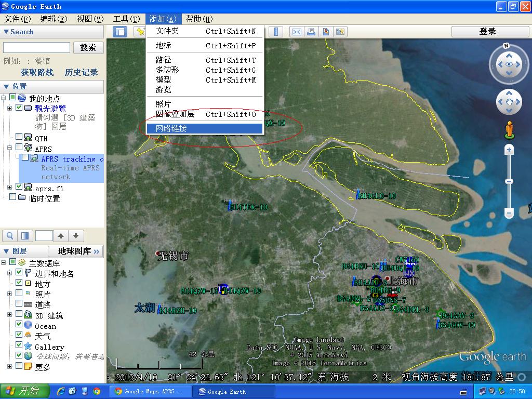This screenshot has height=399, width=532.
Task: Expand the 边界和地名 layer node
Action: tap(9, 273)
